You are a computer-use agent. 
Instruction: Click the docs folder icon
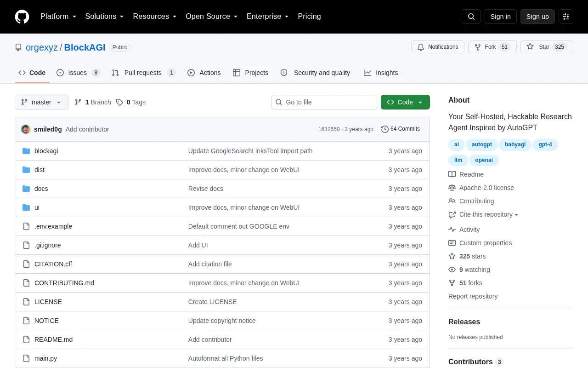coord(26,189)
